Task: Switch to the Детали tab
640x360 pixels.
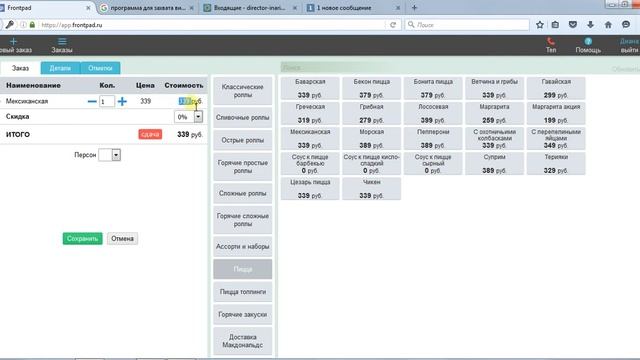Action: [x=60, y=68]
